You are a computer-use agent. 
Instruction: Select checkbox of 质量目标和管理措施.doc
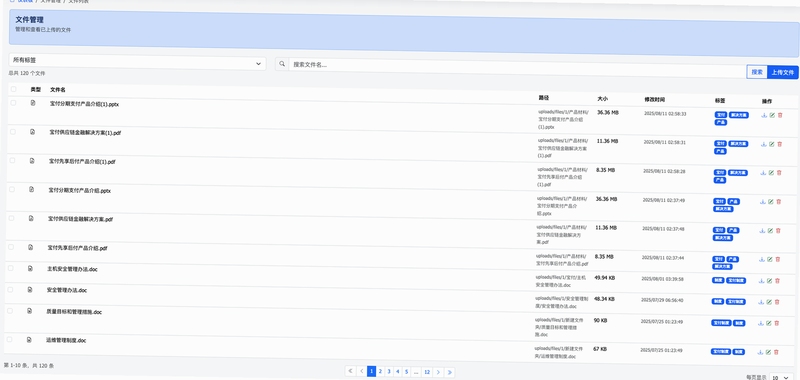point(10,310)
